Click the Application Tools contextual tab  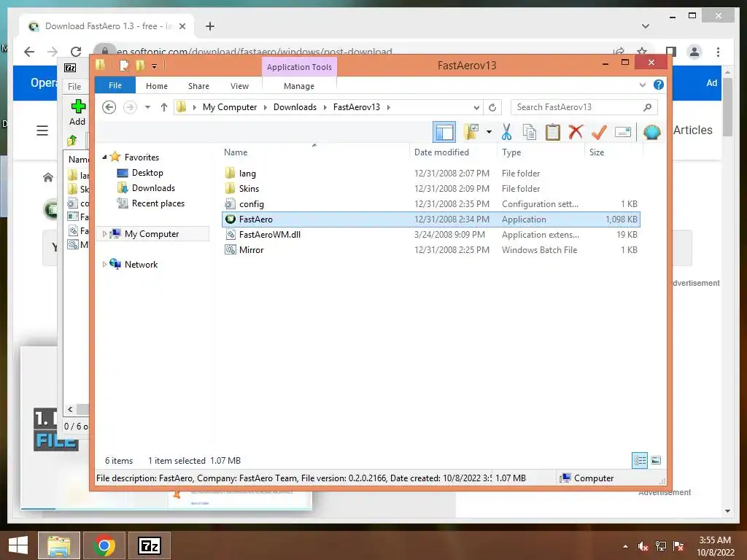[x=299, y=66]
